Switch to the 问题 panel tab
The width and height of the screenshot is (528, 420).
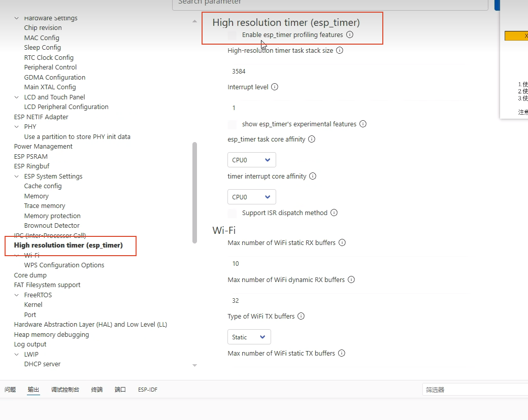10,390
